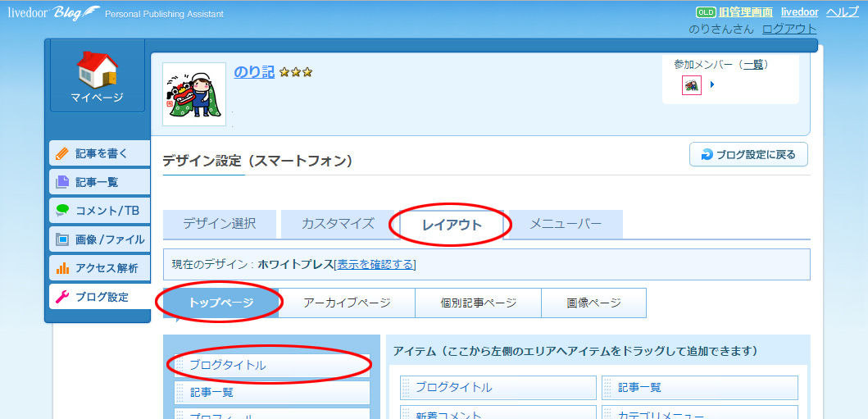Image resolution: width=868 pixels, height=419 pixels.
Task: Click the ホワイトプレス design name
Action: 296,265
